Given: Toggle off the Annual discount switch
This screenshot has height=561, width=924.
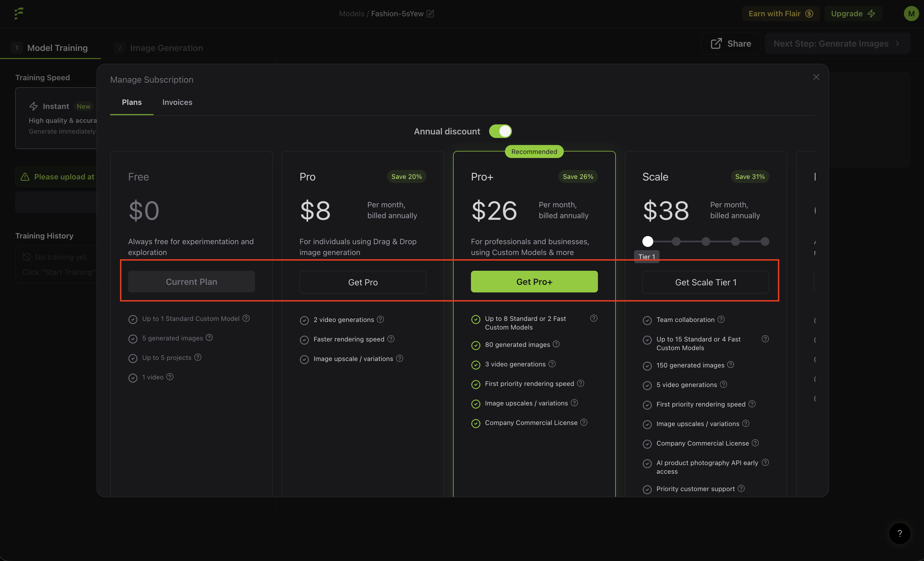Looking at the screenshot, I should 500,131.
